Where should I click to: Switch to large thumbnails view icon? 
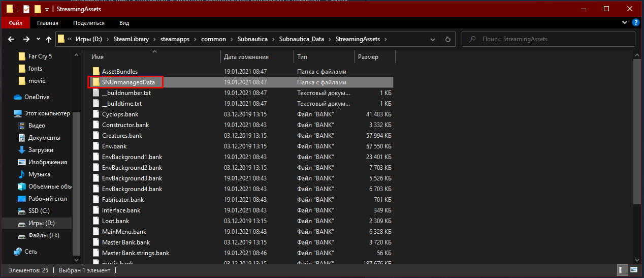pyautogui.click(x=633, y=270)
